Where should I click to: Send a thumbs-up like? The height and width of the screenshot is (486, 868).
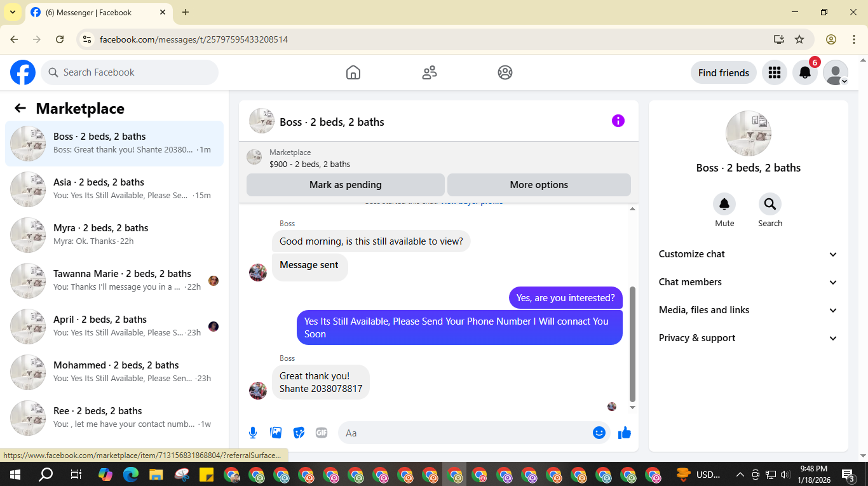625,433
